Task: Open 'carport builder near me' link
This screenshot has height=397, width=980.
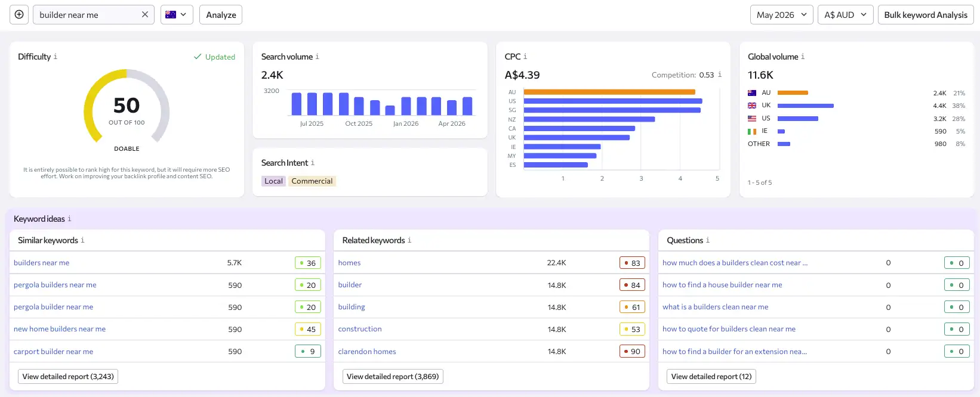Action: point(53,352)
